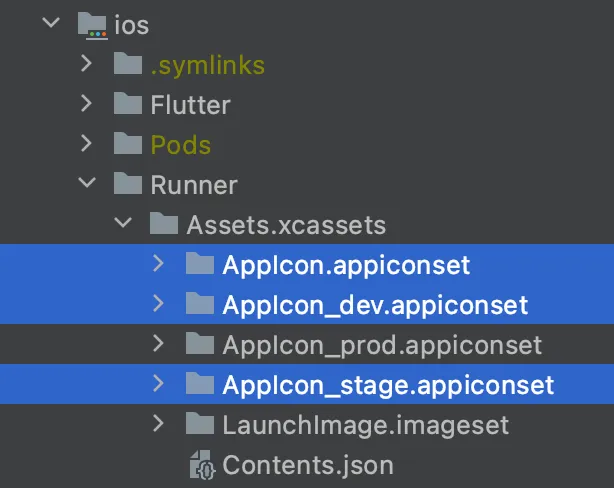Expand the LaunchImage.imageset arrow
Image resolution: width=614 pixels, height=488 pixels.
(158, 424)
